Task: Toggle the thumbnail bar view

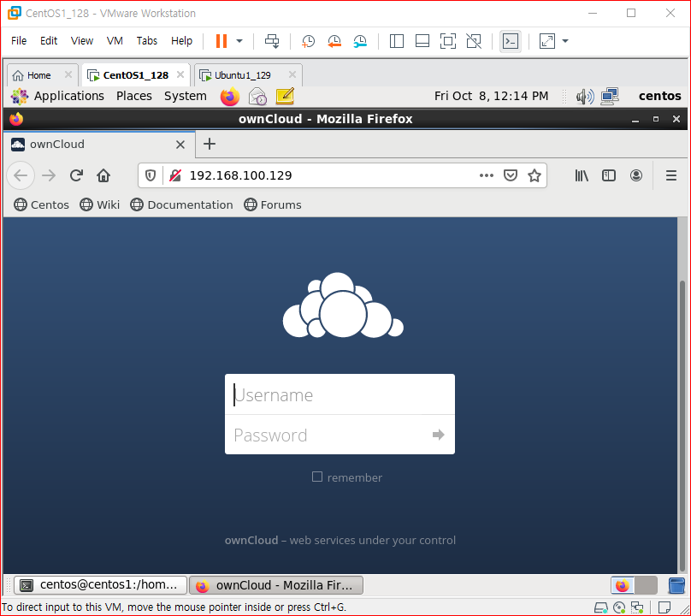Action: [422, 41]
